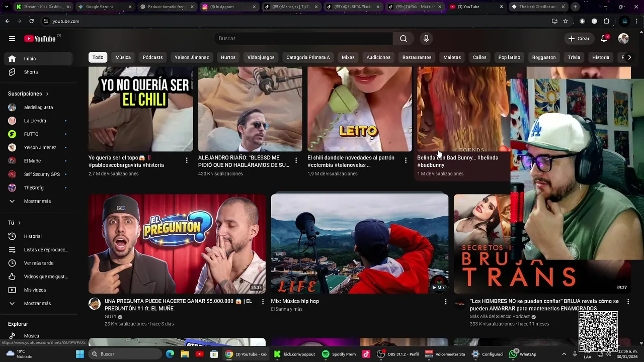Screen dimensions: 644x362
Task: Open the notifications bell
Action: coord(604,39)
